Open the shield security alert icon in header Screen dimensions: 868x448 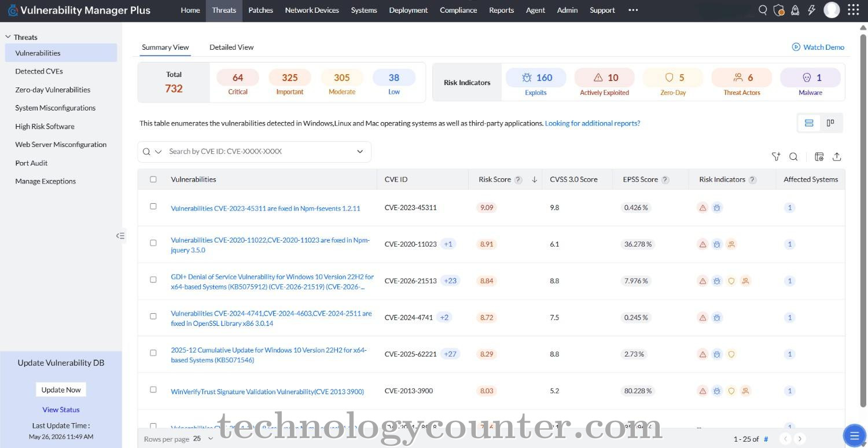779,10
